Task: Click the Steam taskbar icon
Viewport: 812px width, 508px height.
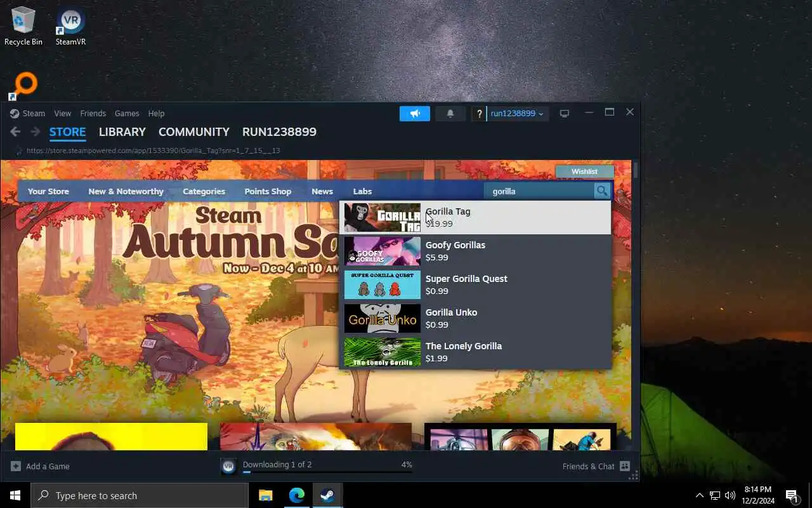Action: 328,495
